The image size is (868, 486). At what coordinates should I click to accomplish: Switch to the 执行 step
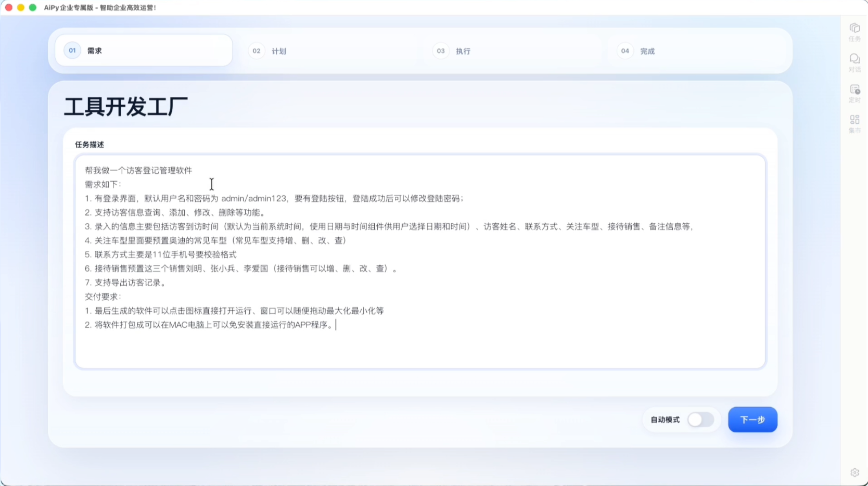pyautogui.click(x=463, y=51)
